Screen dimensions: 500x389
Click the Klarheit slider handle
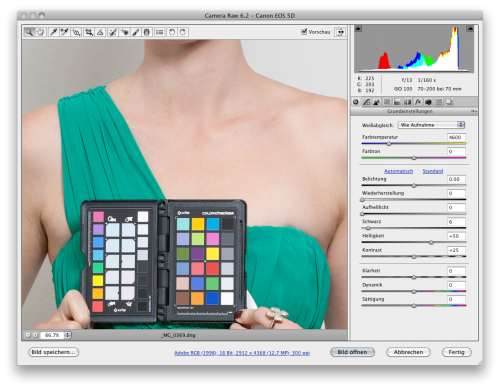414,277
